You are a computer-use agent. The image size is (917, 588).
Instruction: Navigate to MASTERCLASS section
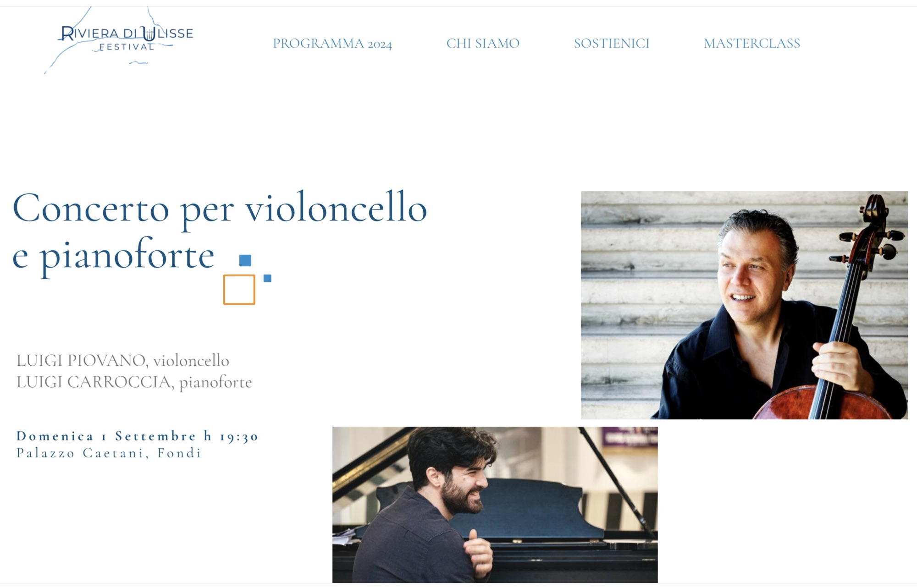coord(752,44)
